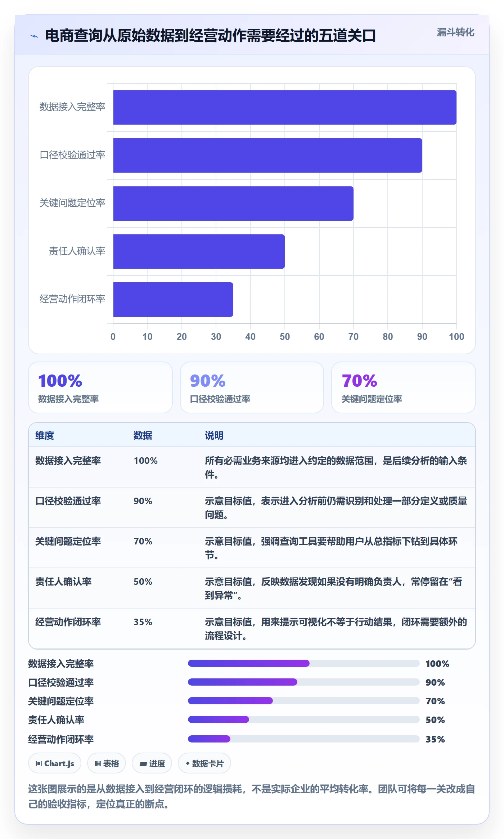Click the chart x-axis label 50
Viewport: 504px width, 839px height.
pyautogui.click(x=285, y=337)
